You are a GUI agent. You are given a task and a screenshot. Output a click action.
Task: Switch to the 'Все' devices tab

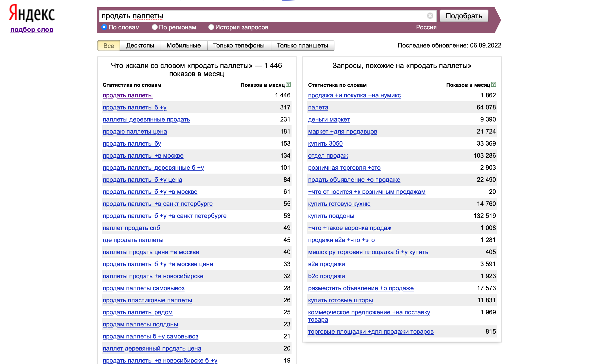point(109,46)
